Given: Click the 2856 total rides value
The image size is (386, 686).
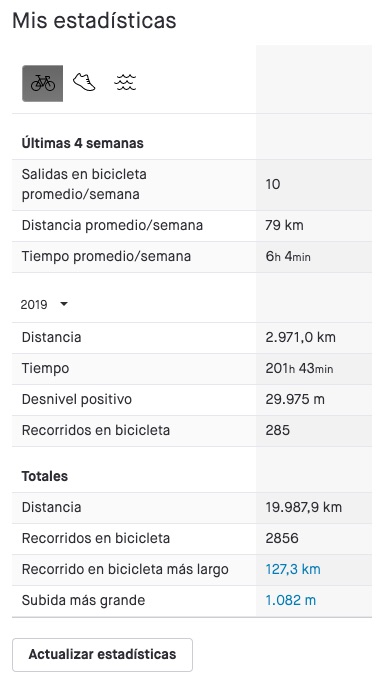Looking at the screenshot, I should point(282,538).
